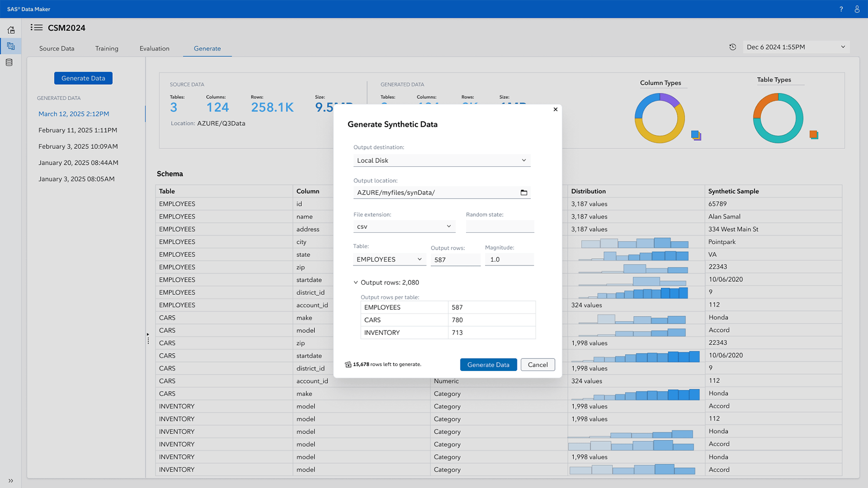The image size is (868, 488).
Task: Collapse the Output rows 2,080 section
Action: (356, 282)
